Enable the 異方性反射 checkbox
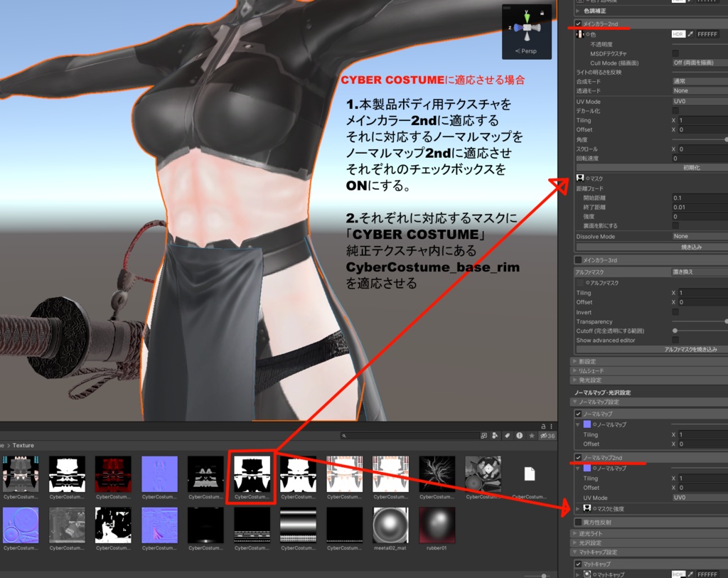The image size is (728, 578). [x=578, y=522]
